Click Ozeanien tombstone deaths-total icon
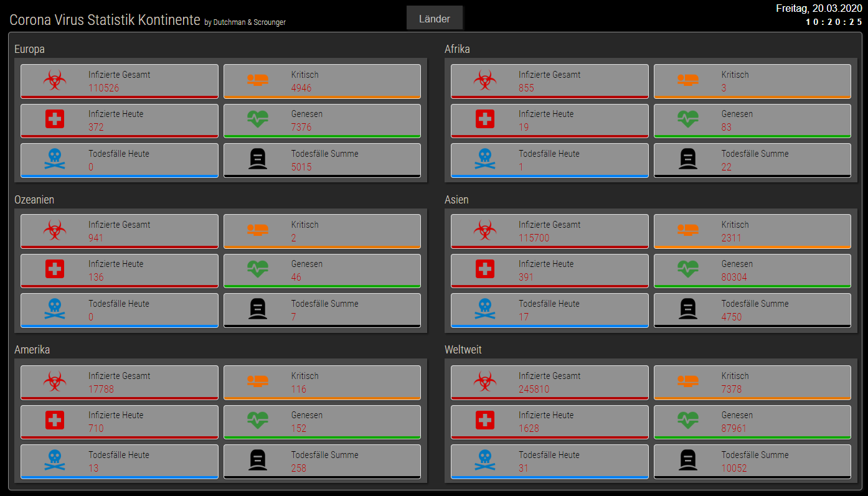 (258, 308)
